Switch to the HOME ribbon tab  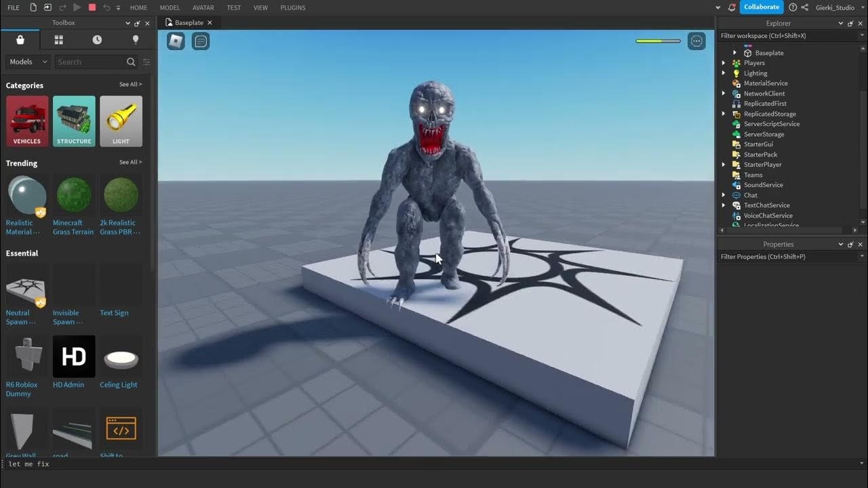[x=138, y=7]
